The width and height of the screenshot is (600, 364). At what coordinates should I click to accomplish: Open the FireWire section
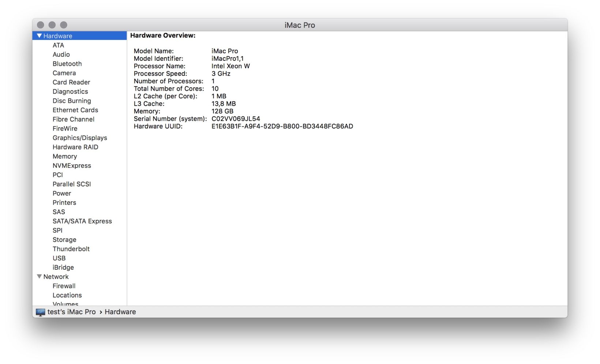point(65,128)
